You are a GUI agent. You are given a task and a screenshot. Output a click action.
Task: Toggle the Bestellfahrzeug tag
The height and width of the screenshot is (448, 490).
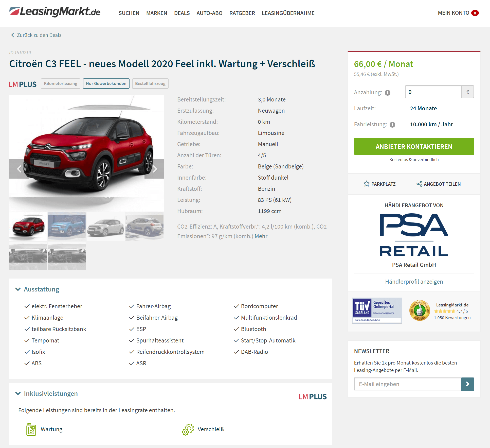point(150,83)
